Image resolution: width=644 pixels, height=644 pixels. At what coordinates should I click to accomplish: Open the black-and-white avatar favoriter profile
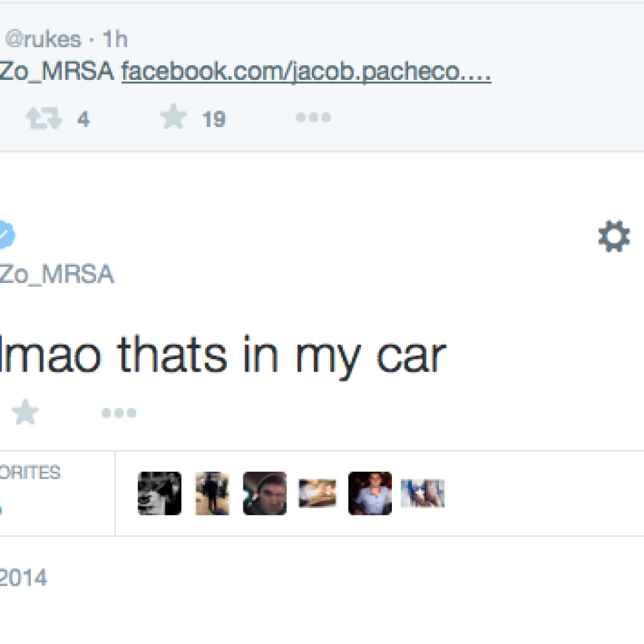click(x=160, y=494)
